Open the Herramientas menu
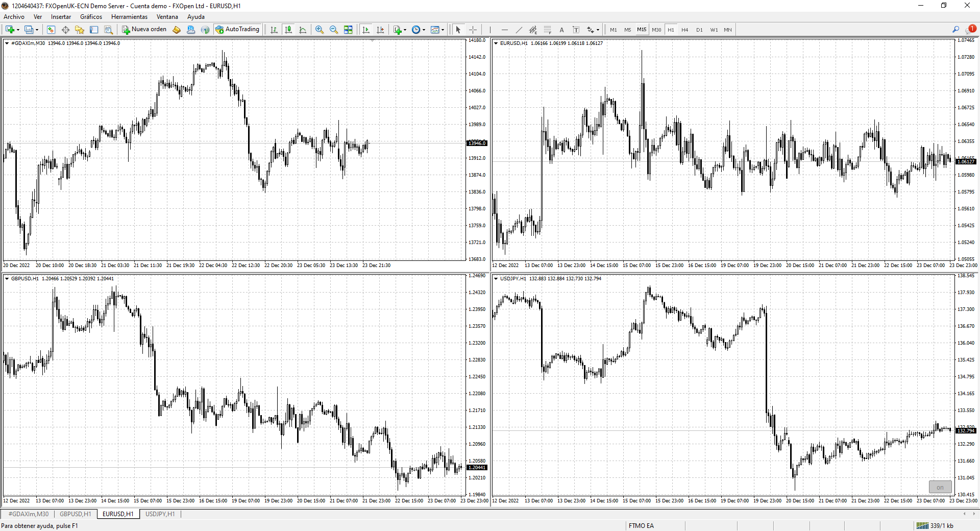 (x=129, y=17)
